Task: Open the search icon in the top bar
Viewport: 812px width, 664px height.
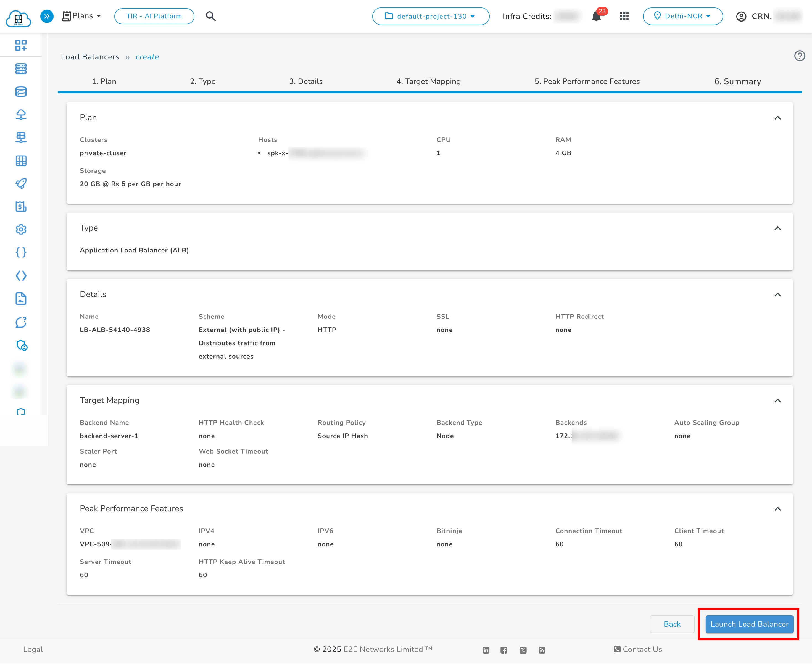Action: pos(211,16)
